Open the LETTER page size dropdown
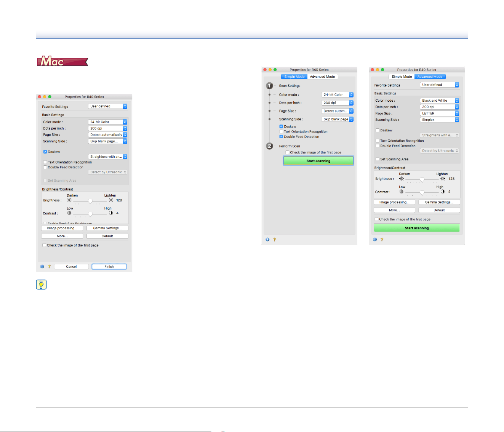This screenshot has width=504, height=432. pyautogui.click(x=440, y=114)
